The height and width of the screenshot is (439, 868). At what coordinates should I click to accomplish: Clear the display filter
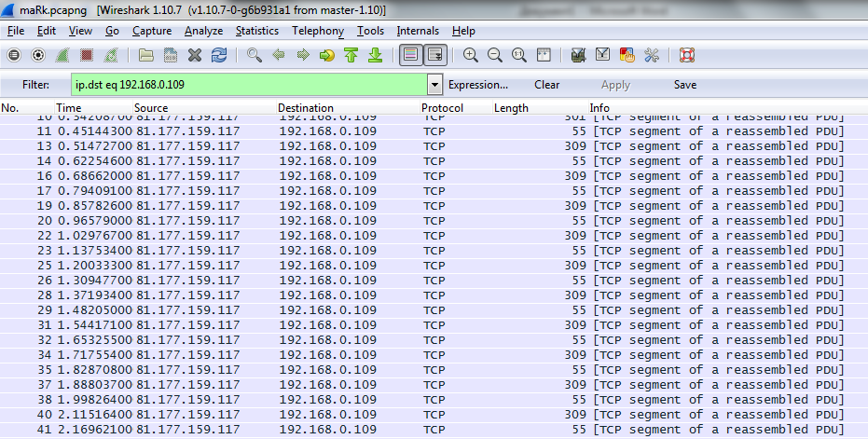[x=547, y=85]
